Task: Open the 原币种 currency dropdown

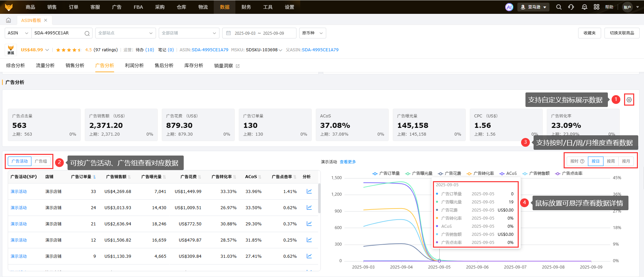Action: point(312,33)
